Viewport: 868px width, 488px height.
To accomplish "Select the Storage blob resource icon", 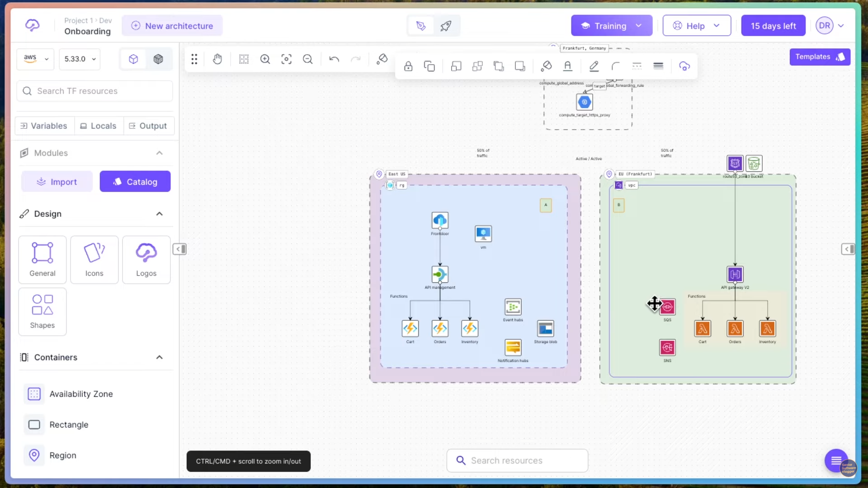I will point(546,329).
